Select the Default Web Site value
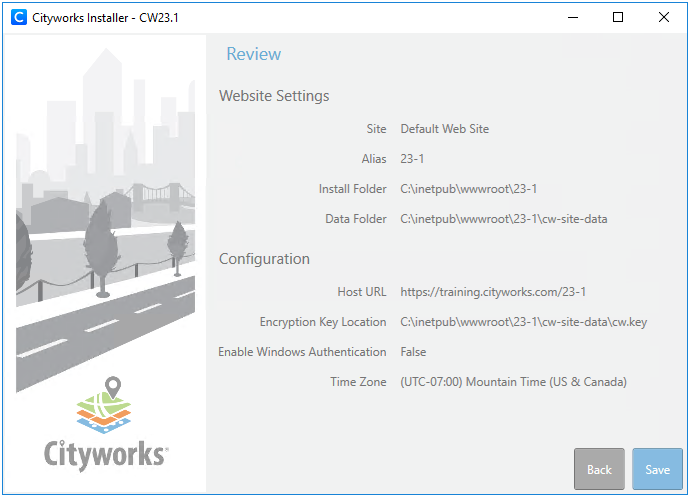Image resolution: width=690 pixels, height=497 pixels. [444, 129]
